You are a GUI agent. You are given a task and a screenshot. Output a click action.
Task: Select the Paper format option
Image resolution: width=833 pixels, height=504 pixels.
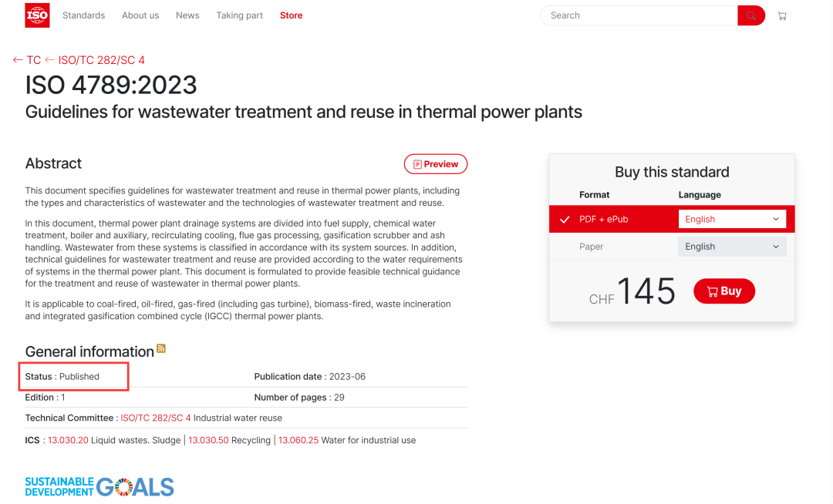592,247
